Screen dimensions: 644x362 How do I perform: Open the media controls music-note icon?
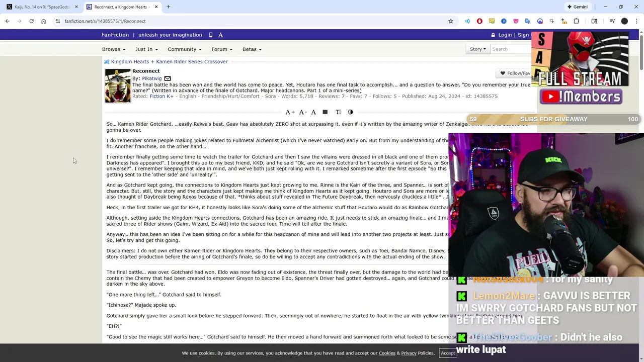tap(612, 21)
